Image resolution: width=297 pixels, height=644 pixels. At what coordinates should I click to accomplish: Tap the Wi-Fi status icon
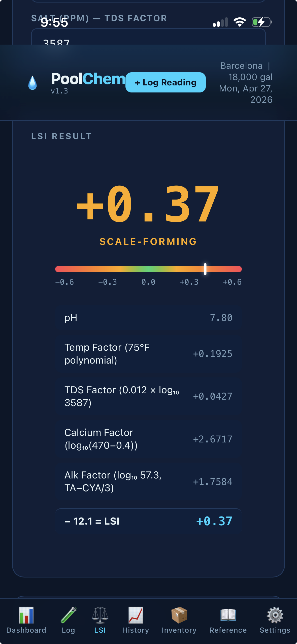[240, 22]
